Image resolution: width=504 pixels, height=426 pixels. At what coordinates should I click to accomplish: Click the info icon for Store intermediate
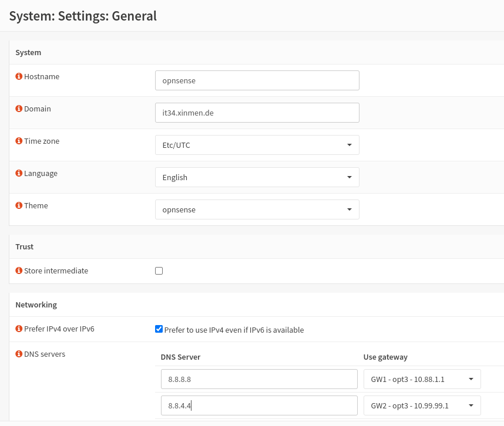click(x=19, y=271)
